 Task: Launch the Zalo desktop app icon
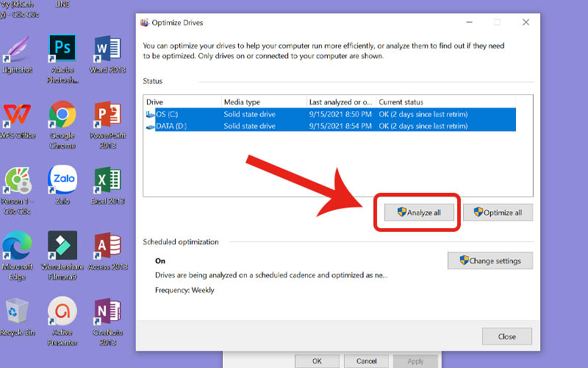62,180
